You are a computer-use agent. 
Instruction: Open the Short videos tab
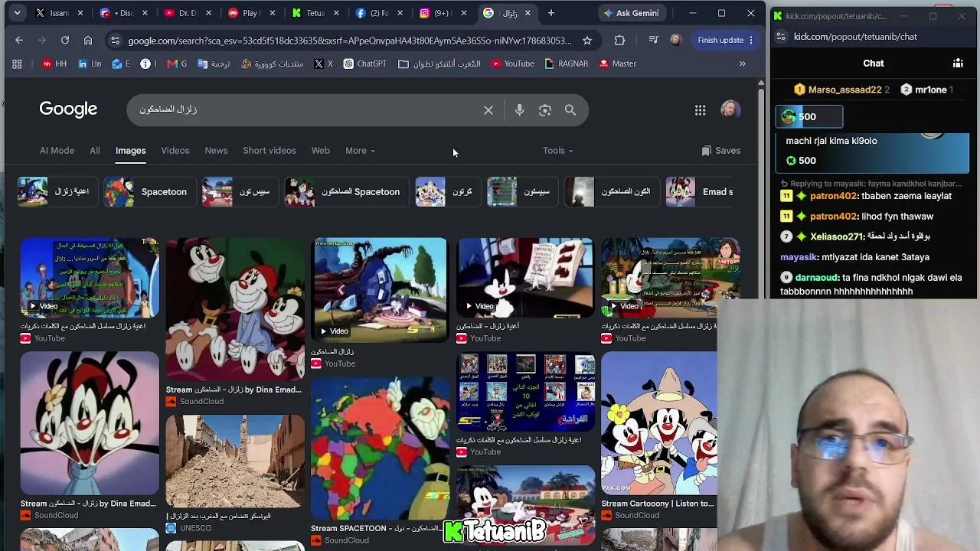pyautogui.click(x=269, y=151)
